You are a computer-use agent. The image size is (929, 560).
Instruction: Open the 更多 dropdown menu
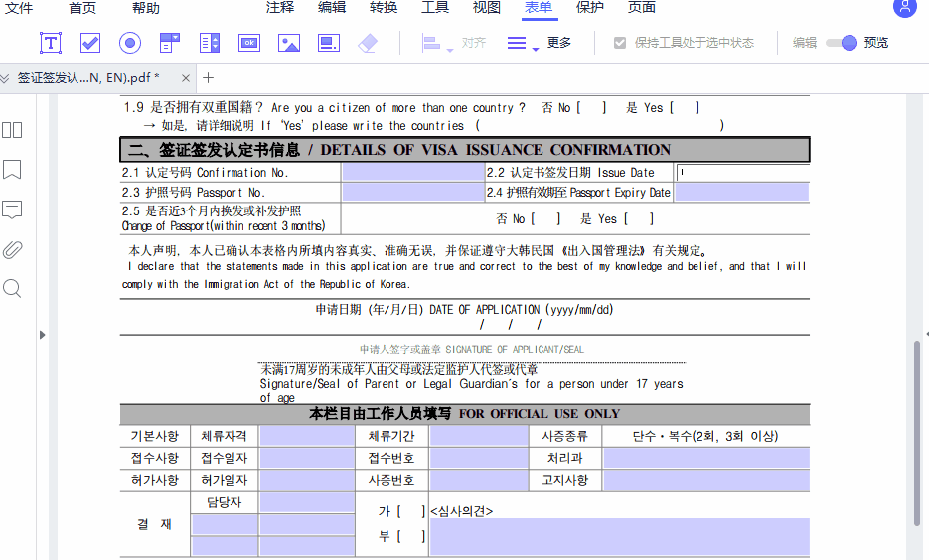(x=540, y=43)
